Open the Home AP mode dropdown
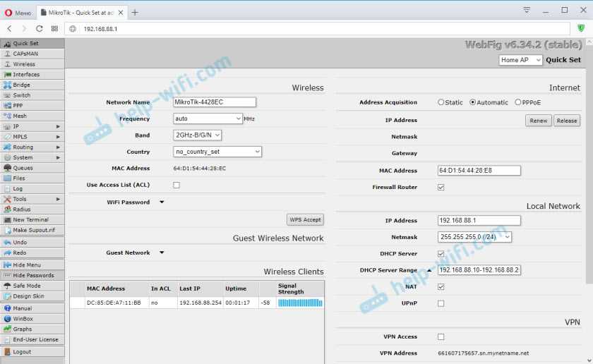 tap(520, 60)
